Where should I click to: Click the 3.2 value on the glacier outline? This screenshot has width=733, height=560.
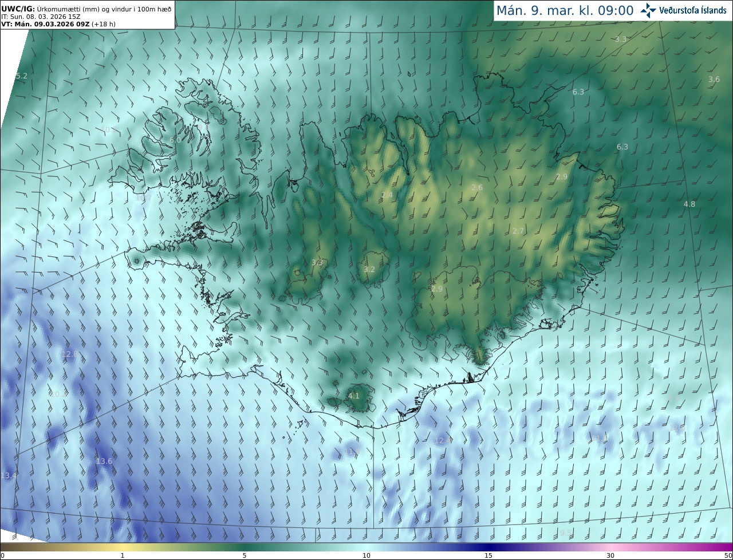tap(369, 270)
